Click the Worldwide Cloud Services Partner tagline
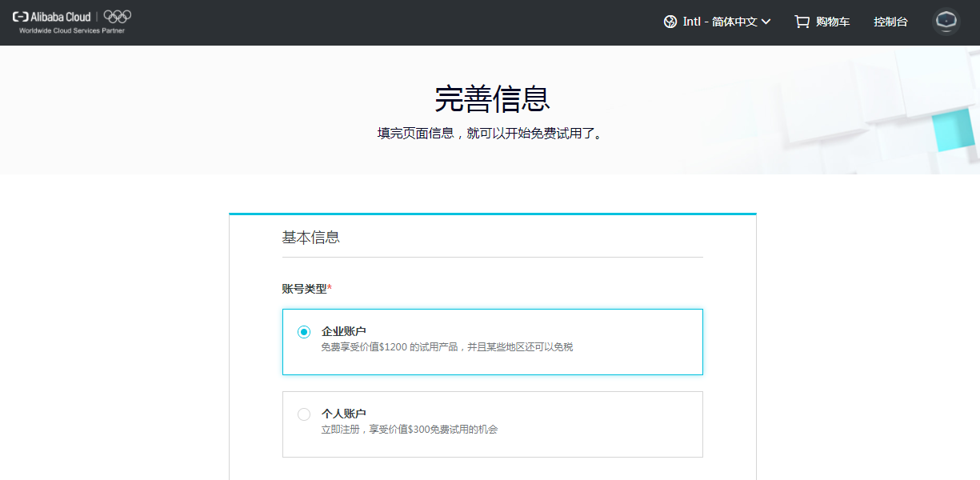 pyautogui.click(x=72, y=31)
